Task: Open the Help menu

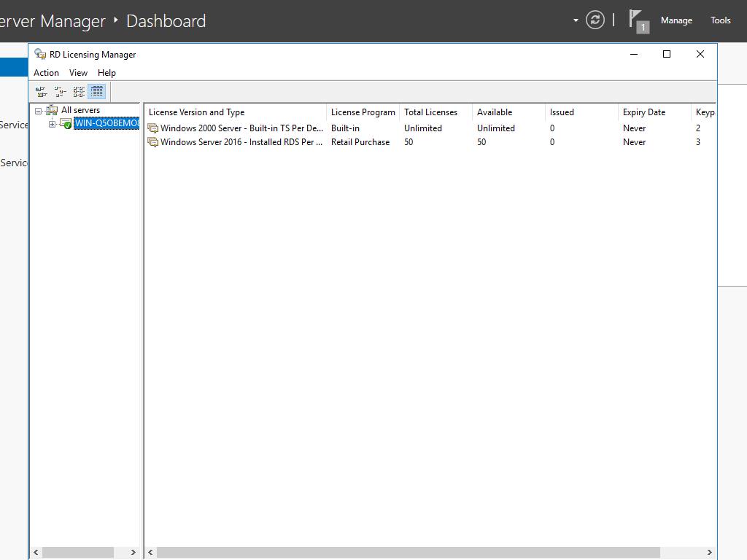Action: 107,73
